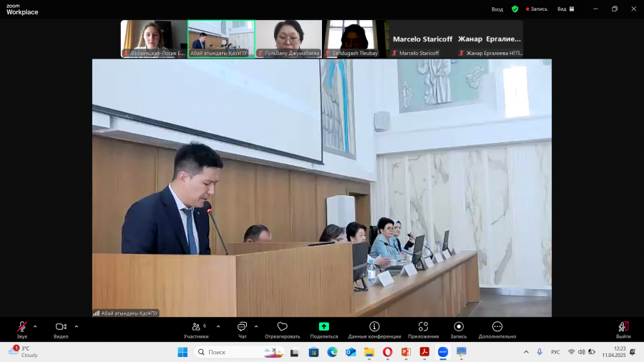
Task: Expand participants options arrow next to Участники
Action: pyautogui.click(x=218, y=327)
